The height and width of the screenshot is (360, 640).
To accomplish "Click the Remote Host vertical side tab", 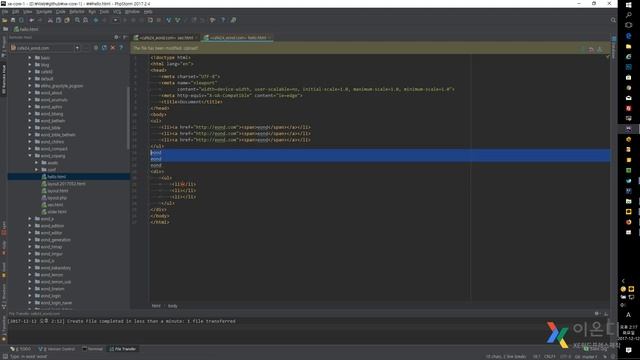I will 4,80.
